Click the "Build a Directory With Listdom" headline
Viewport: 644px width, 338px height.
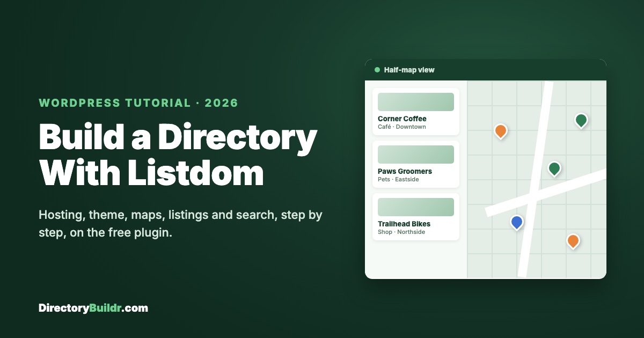(178, 155)
